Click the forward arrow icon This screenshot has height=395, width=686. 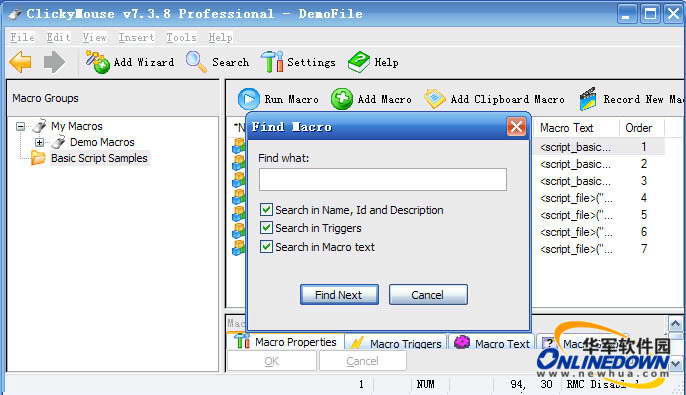click(54, 62)
